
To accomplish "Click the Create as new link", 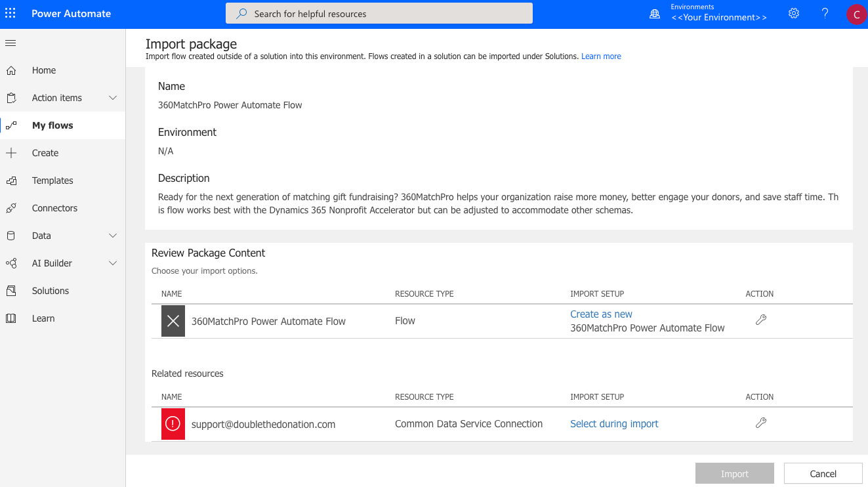I will coord(601,314).
